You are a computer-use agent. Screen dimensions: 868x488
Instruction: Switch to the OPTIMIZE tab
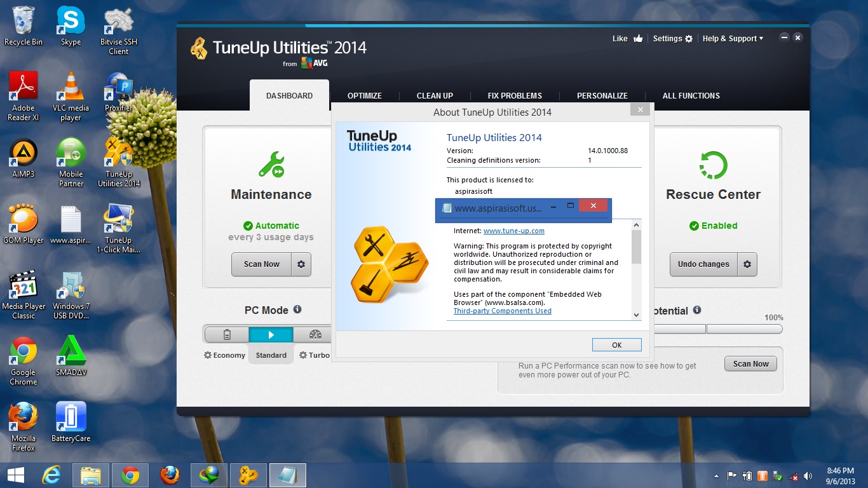(364, 95)
